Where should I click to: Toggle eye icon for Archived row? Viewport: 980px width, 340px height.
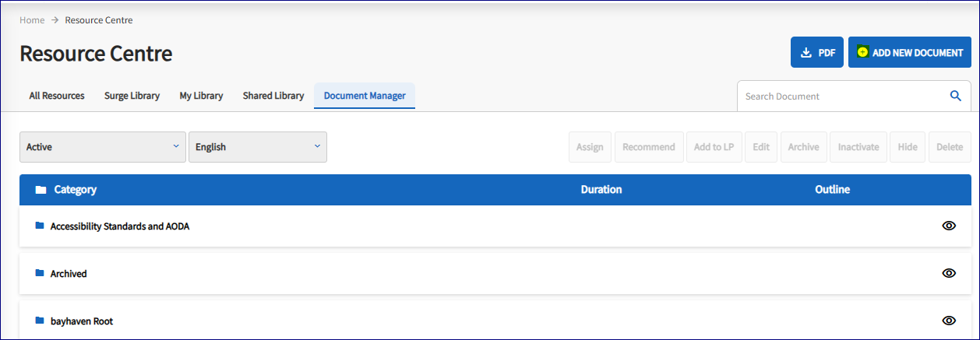coord(949,273)
